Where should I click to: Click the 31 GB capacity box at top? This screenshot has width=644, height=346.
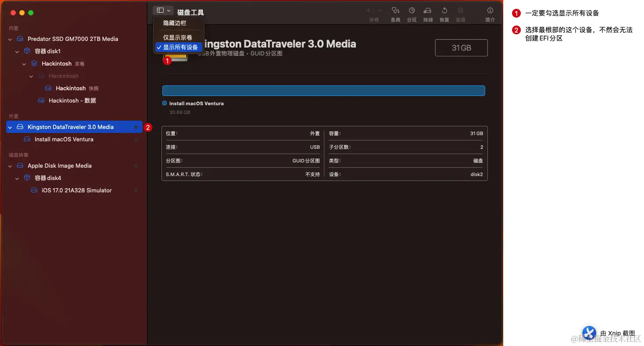point(461,48)
